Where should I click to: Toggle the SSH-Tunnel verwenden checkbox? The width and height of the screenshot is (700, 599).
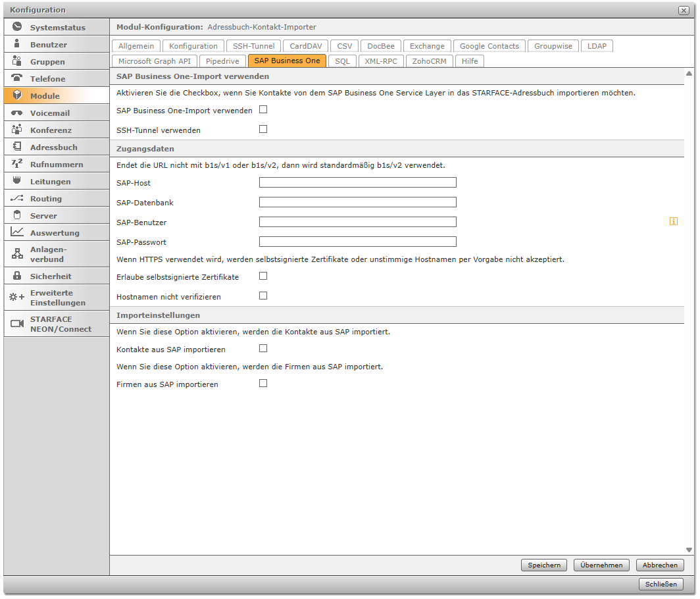click(x=263, y=130)
